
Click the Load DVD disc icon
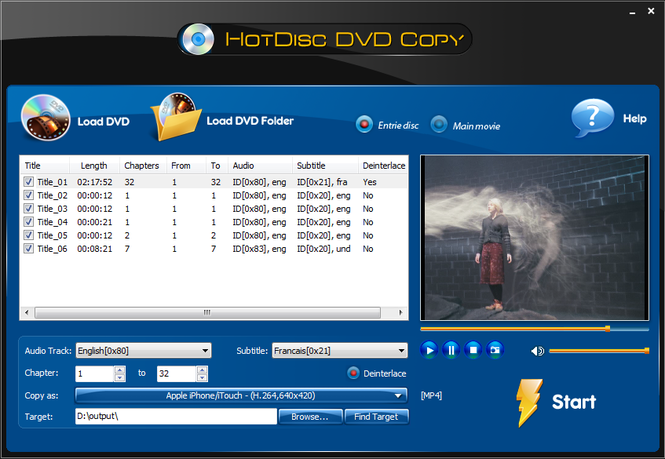(45, 118)
